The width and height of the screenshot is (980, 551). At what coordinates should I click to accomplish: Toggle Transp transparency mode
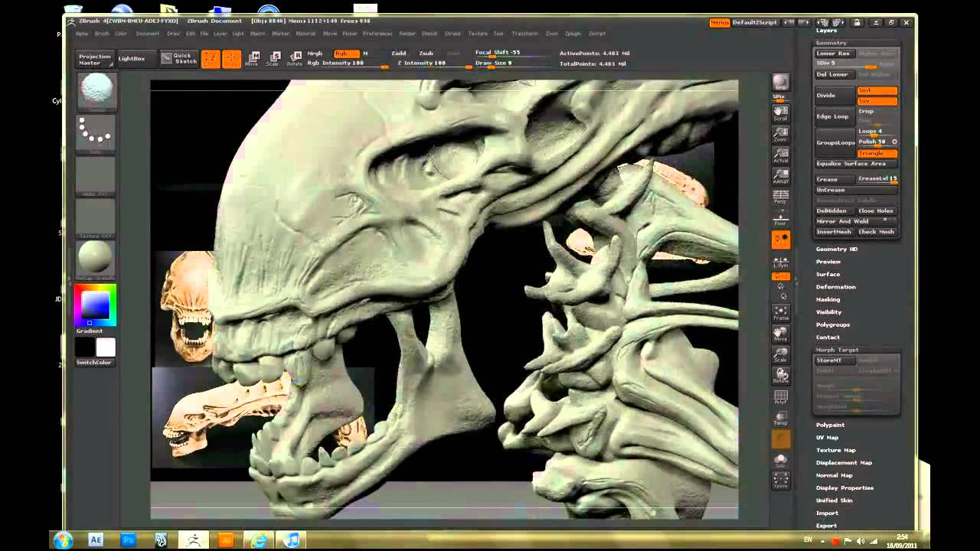(780, 417)
